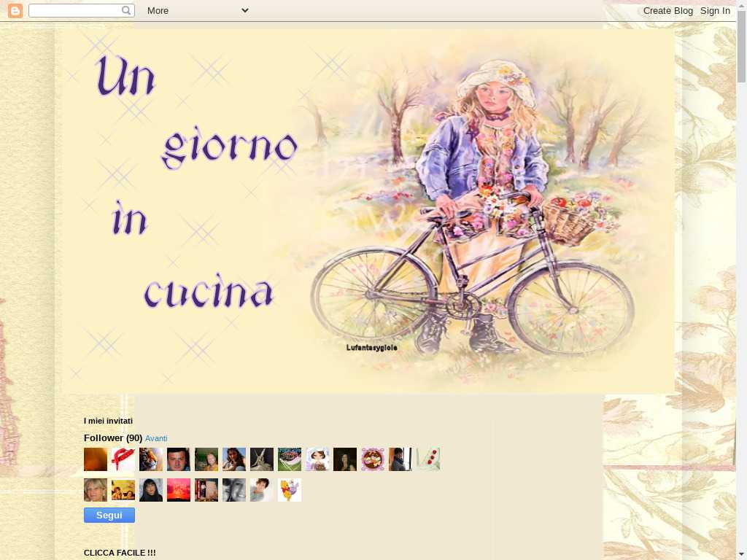Click the orange Blogger logo icon
The width and height of the screenshot is (747, 560).
(x=15, y=10)
